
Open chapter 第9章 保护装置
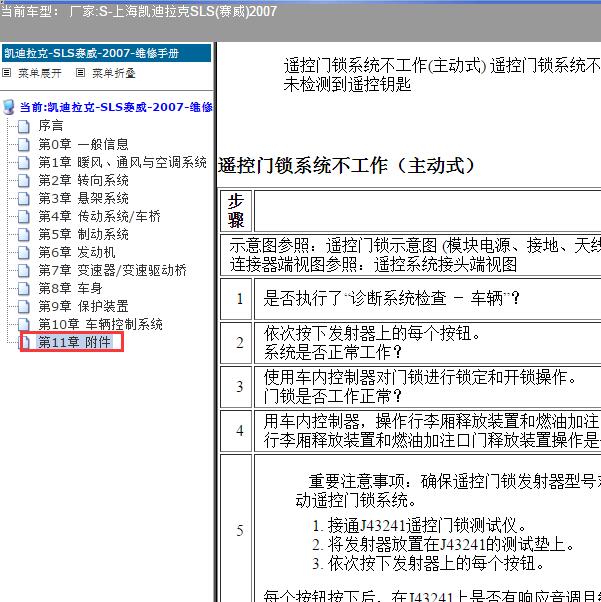coord(83,306)
